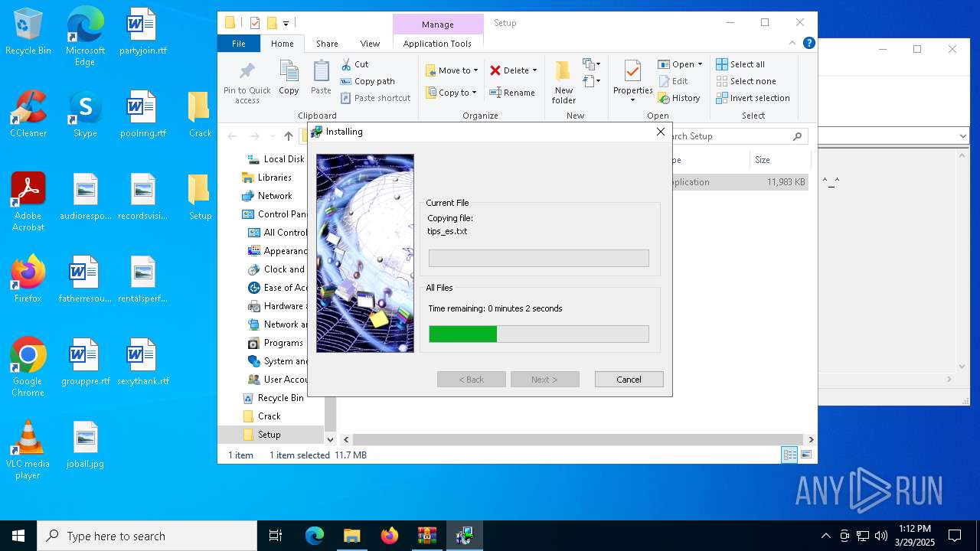The height and width of the screenshot is (551, 980).
Task: Select Libraries in the navigation pane
Action: [266, 178]
